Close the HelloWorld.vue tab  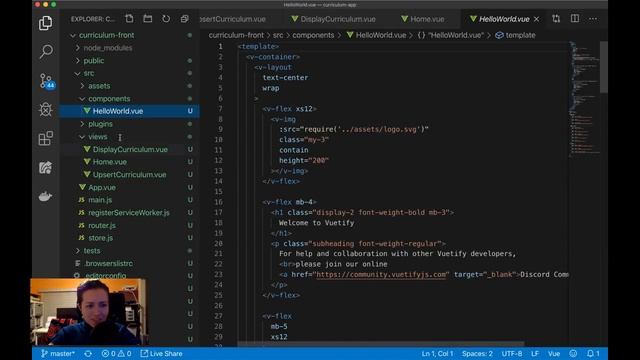pos(536,19)
